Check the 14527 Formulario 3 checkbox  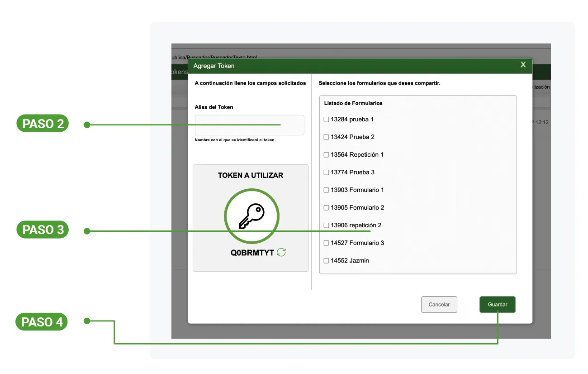tap(327, 243)
